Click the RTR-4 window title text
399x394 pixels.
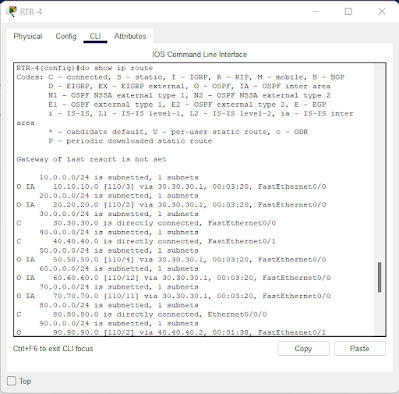pos(31,12)
